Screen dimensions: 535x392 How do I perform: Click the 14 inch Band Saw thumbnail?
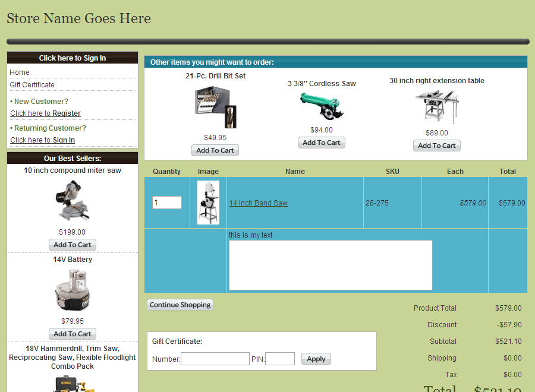click(x=208, y=203)
